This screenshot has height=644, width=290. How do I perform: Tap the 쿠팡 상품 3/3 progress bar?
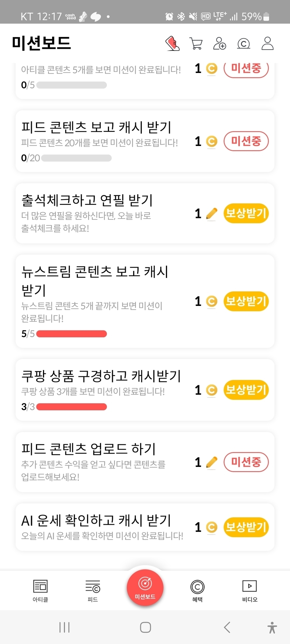click(72, 407)
